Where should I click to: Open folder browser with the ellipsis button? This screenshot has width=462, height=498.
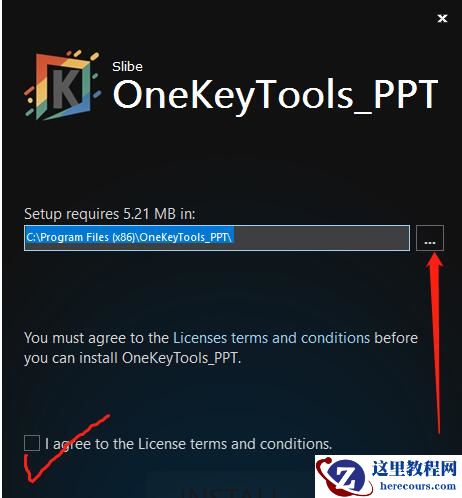(430, 238)
